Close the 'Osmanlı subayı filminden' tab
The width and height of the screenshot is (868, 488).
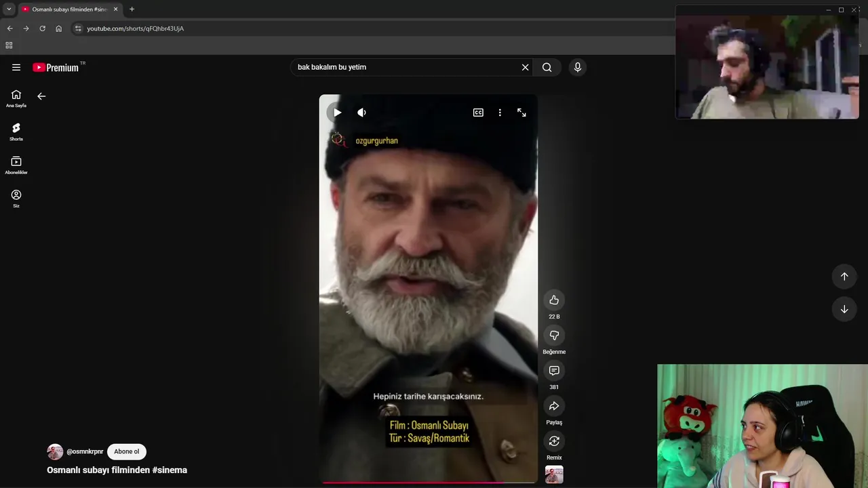[115, 9]
